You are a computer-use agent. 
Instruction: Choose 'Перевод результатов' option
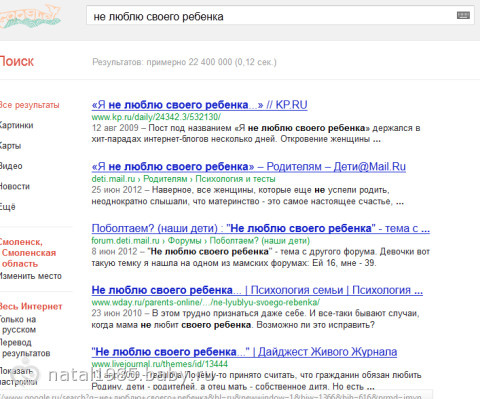(25, 348)
